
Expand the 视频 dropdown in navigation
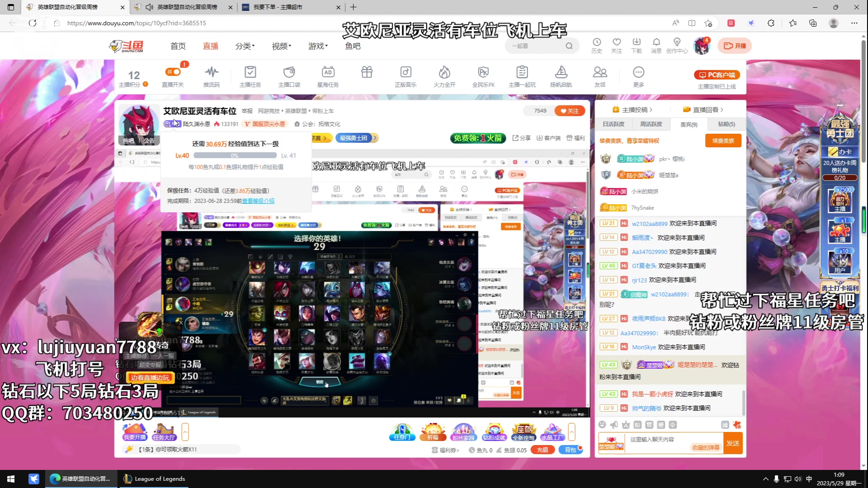281,46
